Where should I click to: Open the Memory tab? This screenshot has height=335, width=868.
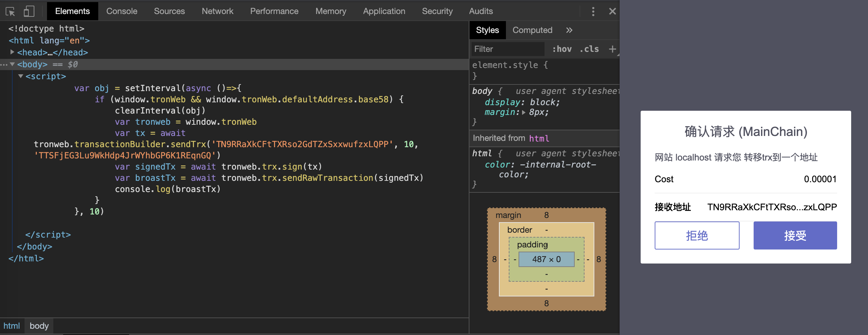pos(331,11)
